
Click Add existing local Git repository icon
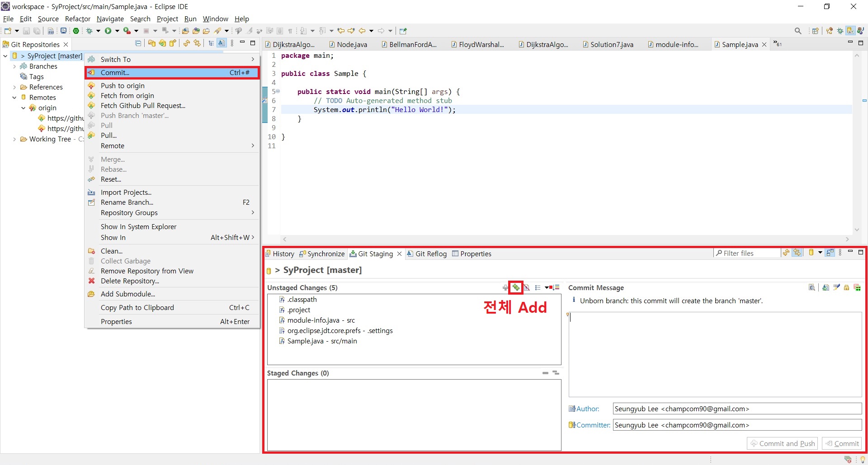pos(152,43)
